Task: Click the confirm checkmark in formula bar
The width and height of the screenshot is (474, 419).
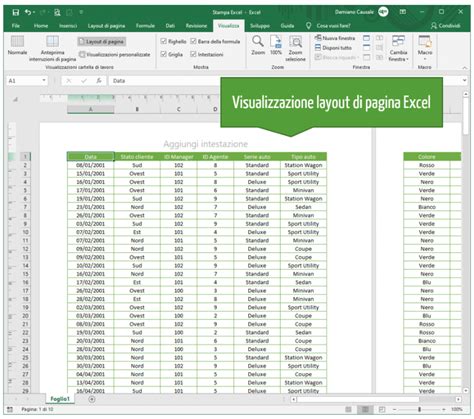Action: pyautogui.click(x=84, y=81)
